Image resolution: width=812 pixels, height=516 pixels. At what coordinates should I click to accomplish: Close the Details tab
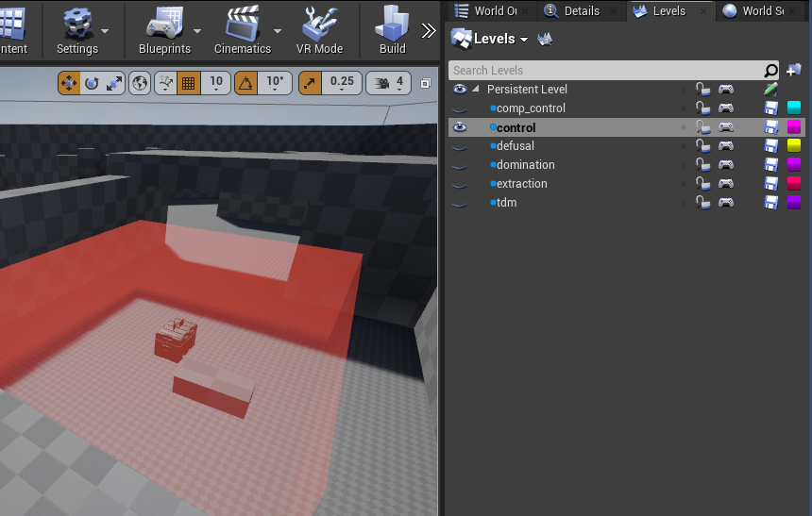point(614,11)
